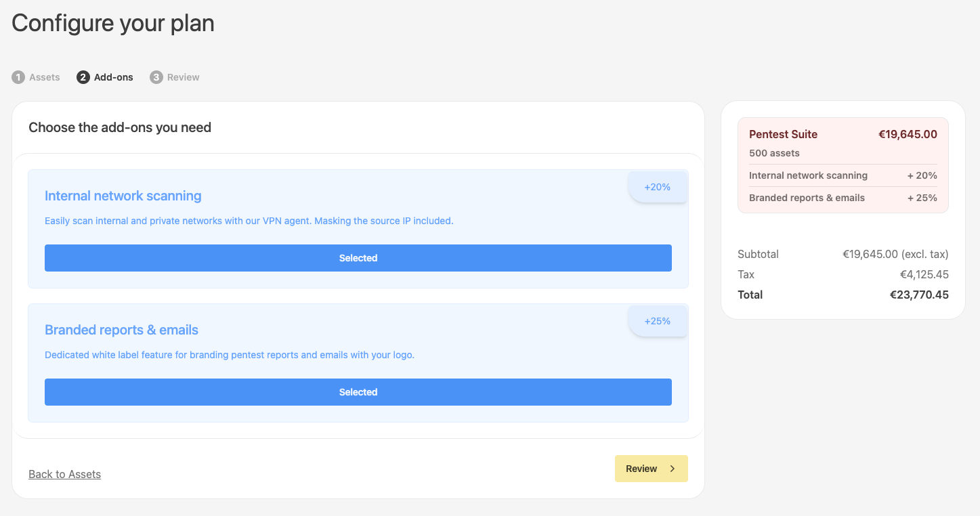This screenshot has height=516, width=980.
Task: Click Choose the add-ons you need heading
Action: coord(120,127)
